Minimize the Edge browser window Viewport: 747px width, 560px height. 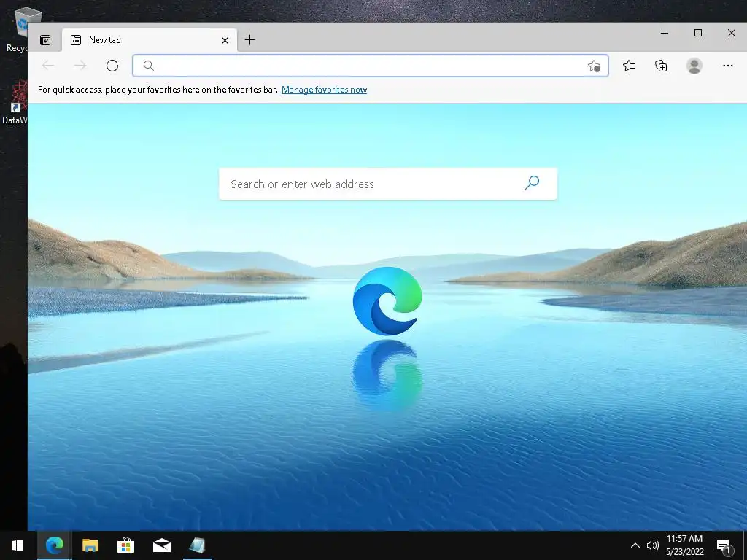pyautogui.click(x=665, y=33)
